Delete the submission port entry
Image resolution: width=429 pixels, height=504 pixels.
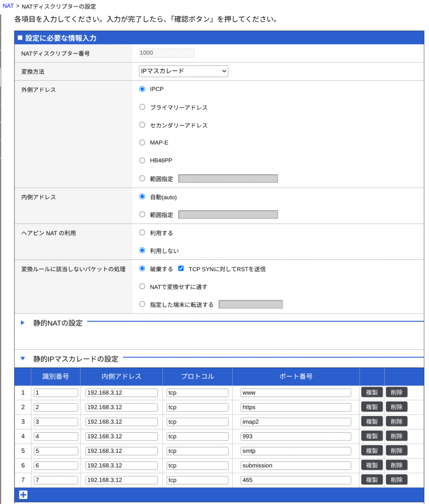(397, 465)
